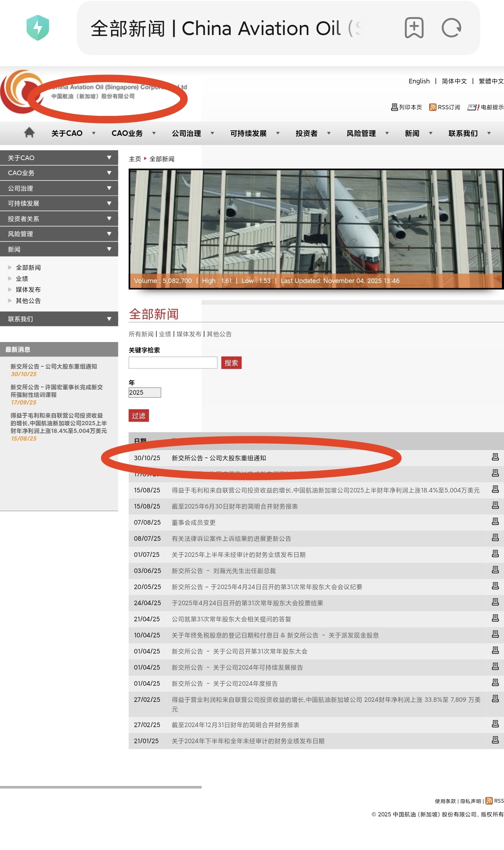Open attachment icon for 21/01/25 row

pos(495,740)
